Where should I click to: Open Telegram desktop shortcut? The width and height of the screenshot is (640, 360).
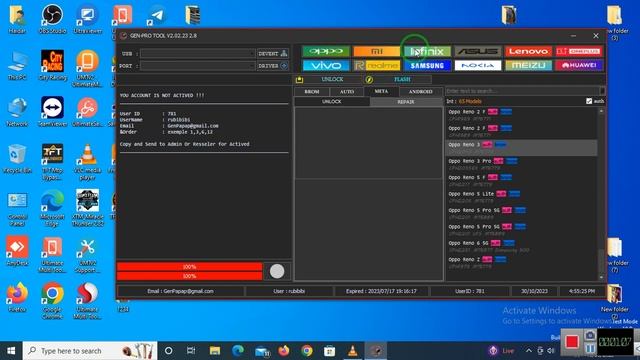(157, 16)
